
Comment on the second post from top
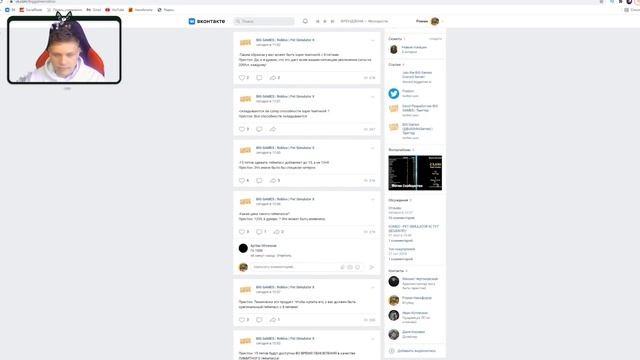point(259,129)
